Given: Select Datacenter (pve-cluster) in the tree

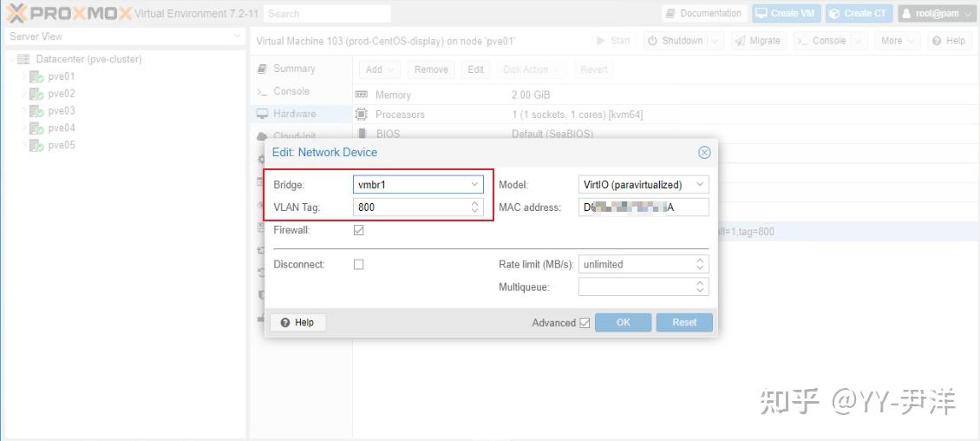Looking at the screenshot, I should coord(88,59).
